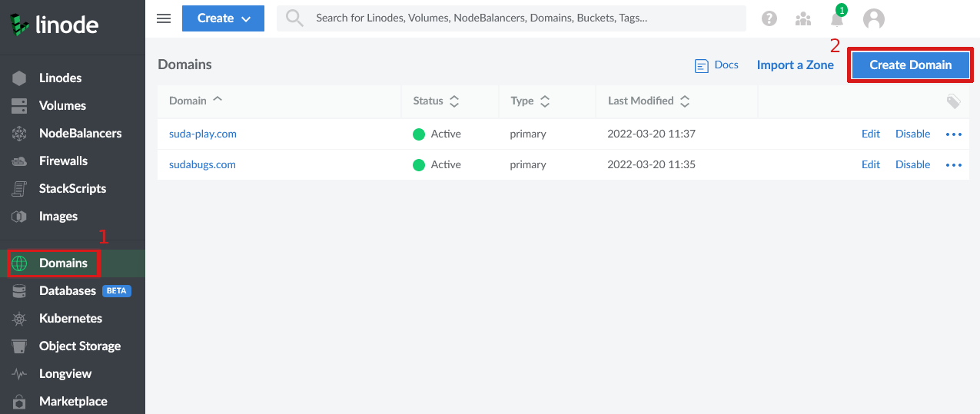Image resolution: width=980 pixels, height=414 pixels.
Task: Click the Object Storage bucket icon
Action: (19, 346)
